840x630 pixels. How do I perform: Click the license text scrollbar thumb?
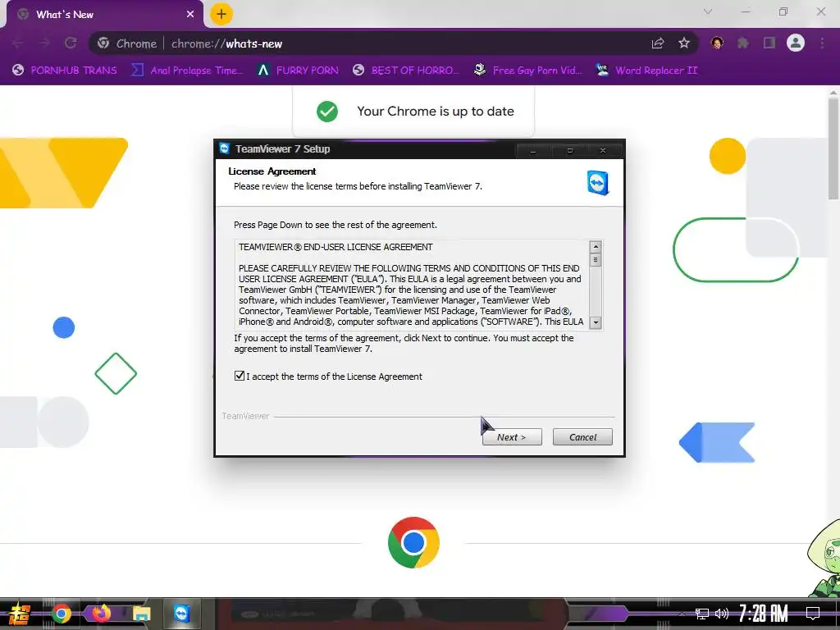point(596,260)
